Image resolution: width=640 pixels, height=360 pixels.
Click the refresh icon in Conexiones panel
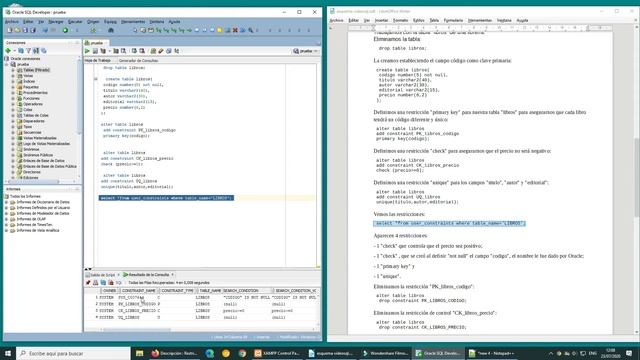coord(21,51)
